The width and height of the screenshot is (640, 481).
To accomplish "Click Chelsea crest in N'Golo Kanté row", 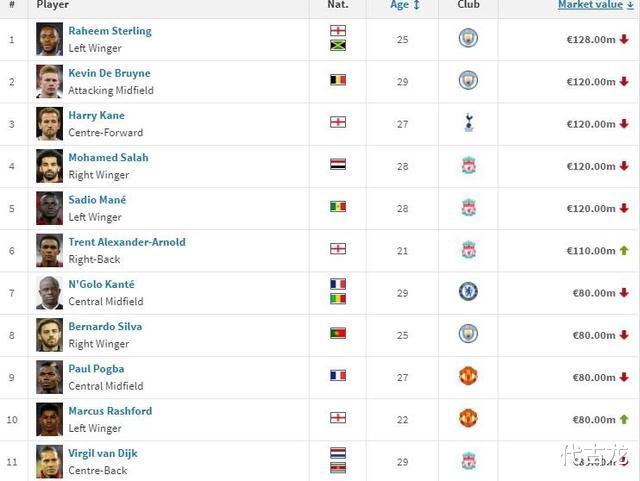I will pyautogui.click(x=468, y=292).
